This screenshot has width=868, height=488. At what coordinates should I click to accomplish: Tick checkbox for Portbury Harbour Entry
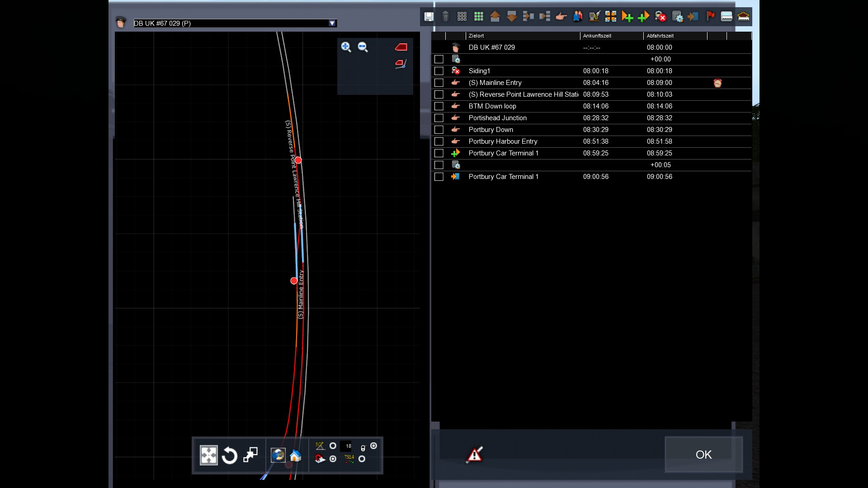click(x=439, y=141)
